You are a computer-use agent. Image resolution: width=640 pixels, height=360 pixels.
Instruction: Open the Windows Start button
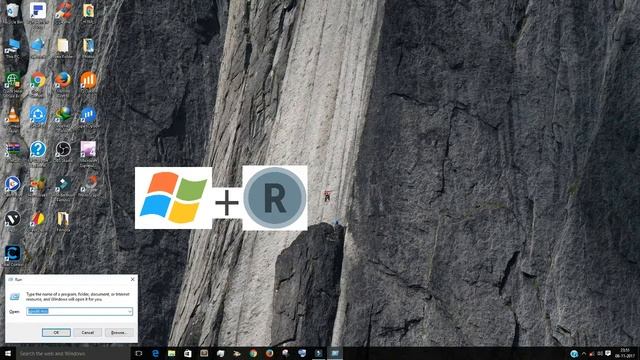(x=8, y=353)
